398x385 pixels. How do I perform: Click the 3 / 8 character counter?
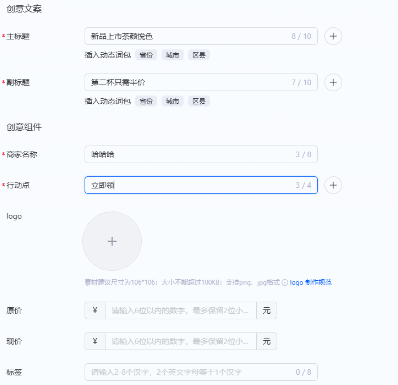(x=303, y=154)
